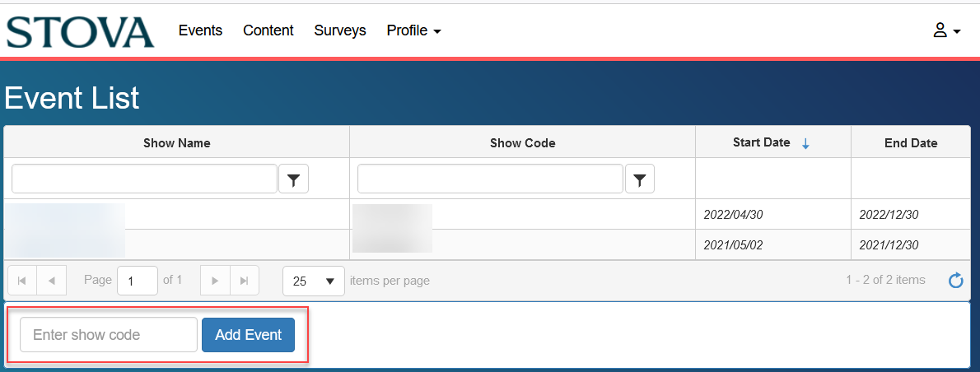Go to the next page arrow
The width and height of the screenshot is (980, 372).
click(215, 281)
